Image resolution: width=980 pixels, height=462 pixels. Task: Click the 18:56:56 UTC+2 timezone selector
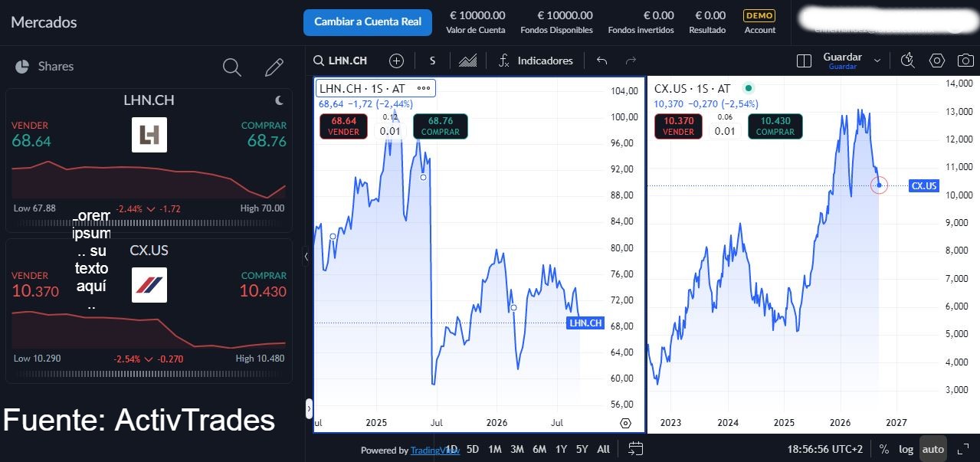coord(825,449)
